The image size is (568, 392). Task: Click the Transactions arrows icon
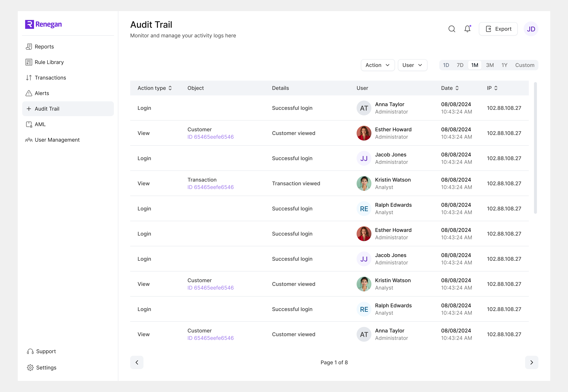tap(29, 78)
